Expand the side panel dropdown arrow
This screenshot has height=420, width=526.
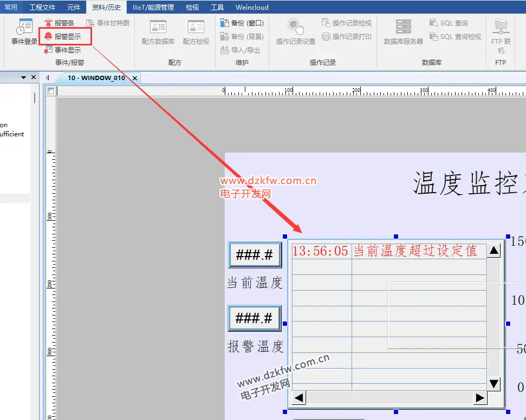tap(23, 77)
